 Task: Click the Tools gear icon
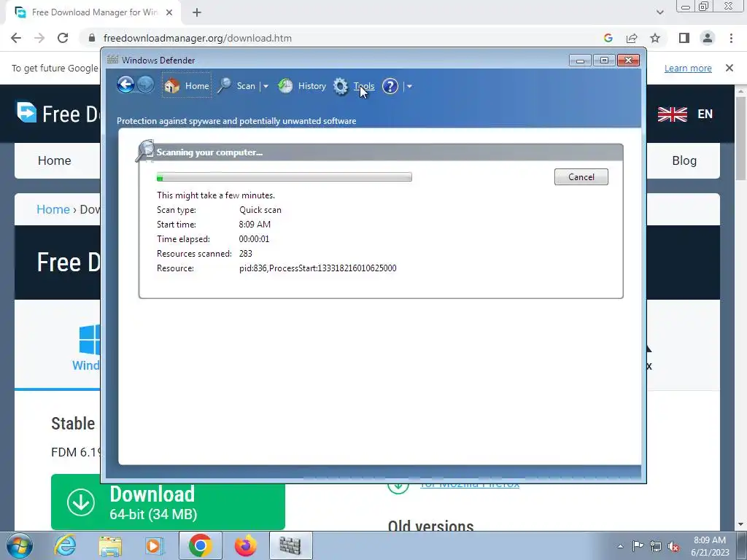coord(341,86)
